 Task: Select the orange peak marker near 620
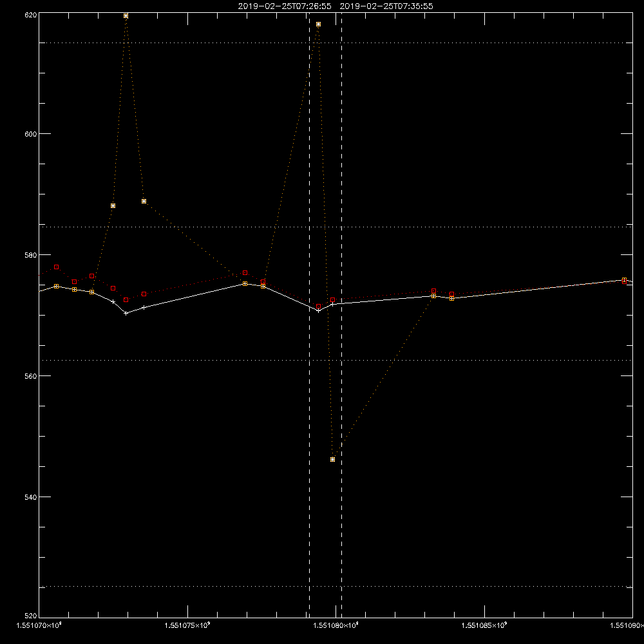(x=126, y=16)
